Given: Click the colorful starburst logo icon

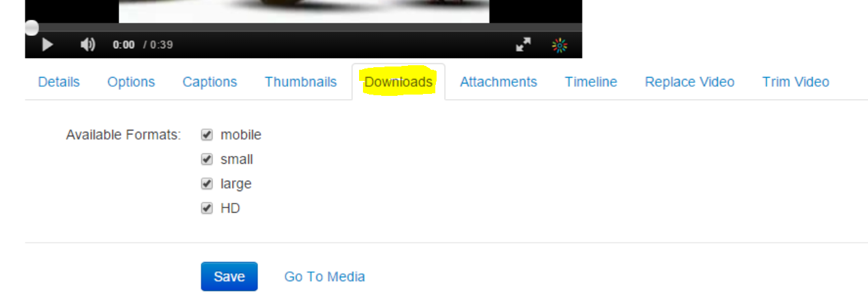Looking at the screenshot, I should [559, 45].
